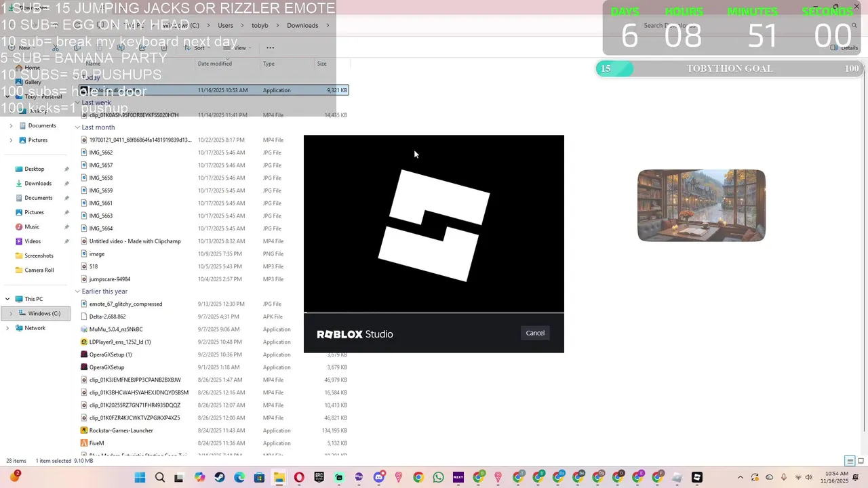Select clip_01K20255RZ7GN71FHR4935DQQZ video file
This screenshot has width=868, height=488.
[135, 405]
